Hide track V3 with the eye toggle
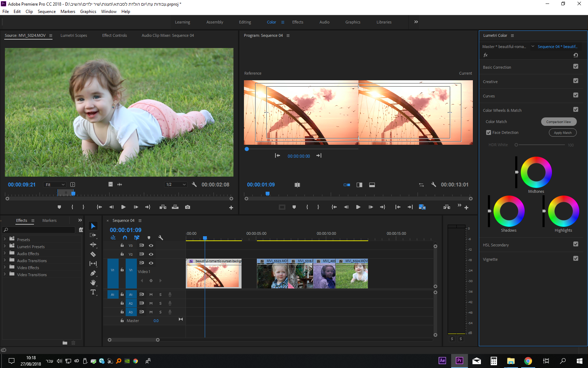 151,245
